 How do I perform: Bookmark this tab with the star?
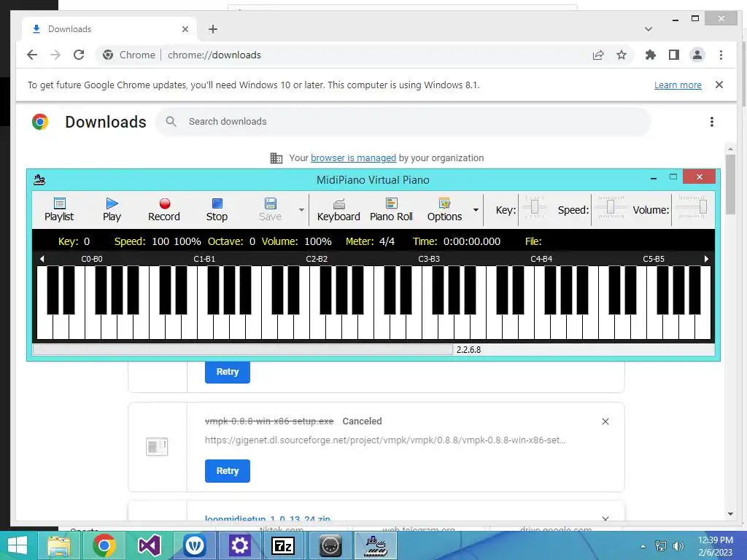622,55
